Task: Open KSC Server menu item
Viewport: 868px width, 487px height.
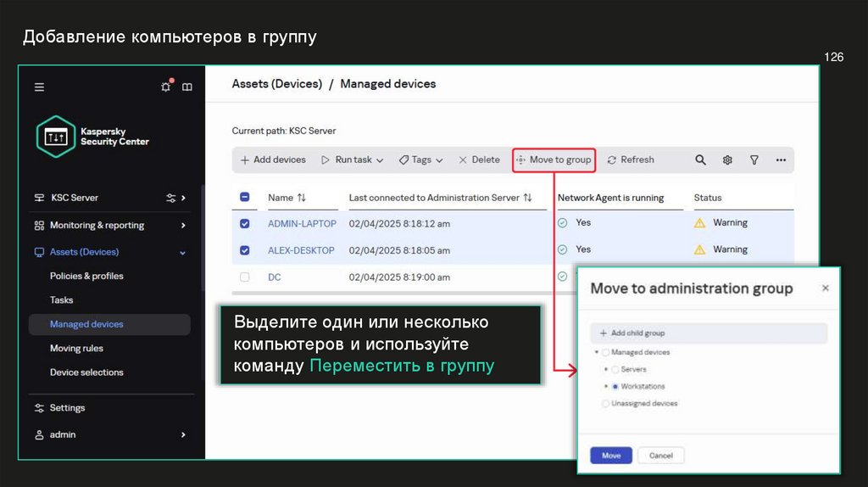Action: click(75, 198)
